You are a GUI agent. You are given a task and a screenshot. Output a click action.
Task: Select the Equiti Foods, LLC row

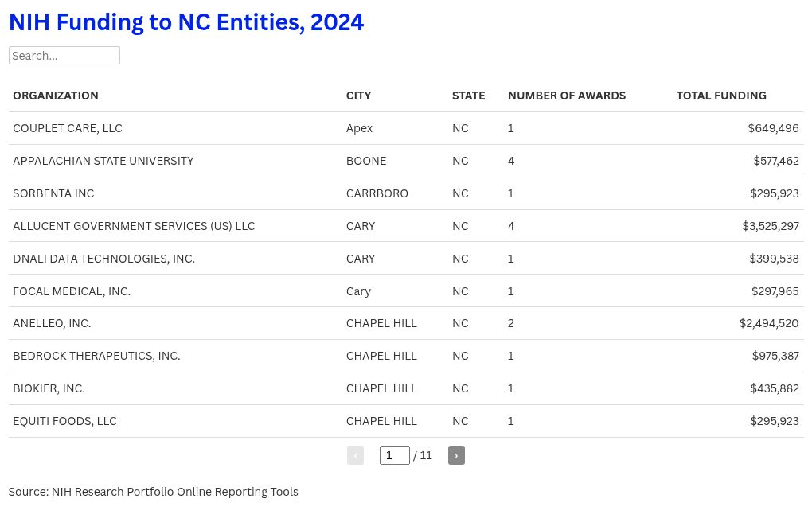coord(406,421)
